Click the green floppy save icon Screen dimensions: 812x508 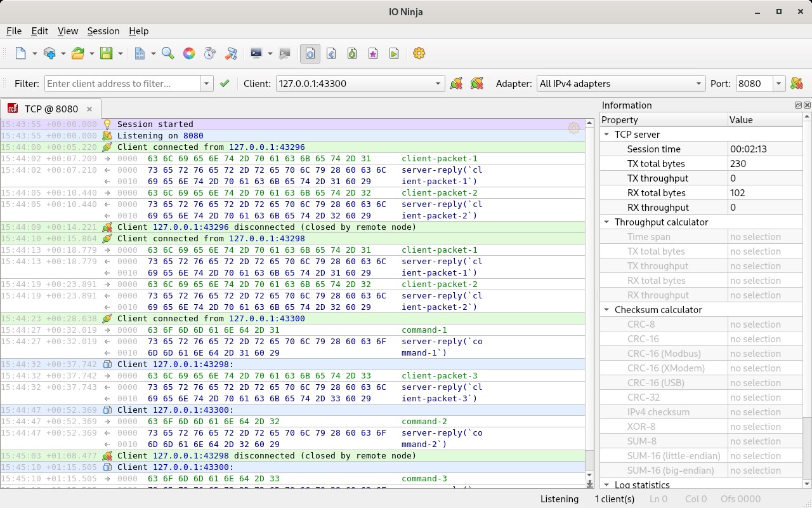coord(106,53)
